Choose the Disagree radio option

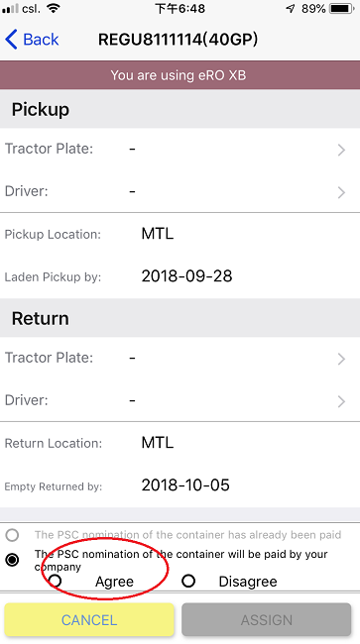[188, 581]
